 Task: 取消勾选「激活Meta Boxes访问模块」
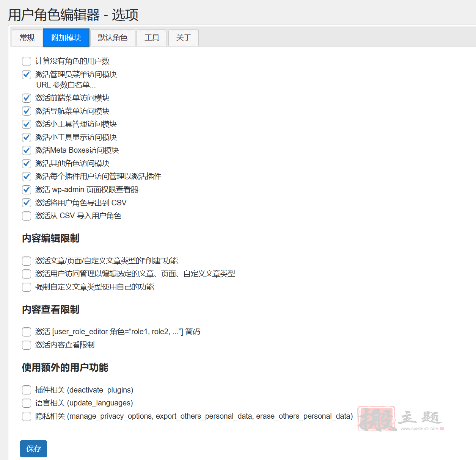26,150
